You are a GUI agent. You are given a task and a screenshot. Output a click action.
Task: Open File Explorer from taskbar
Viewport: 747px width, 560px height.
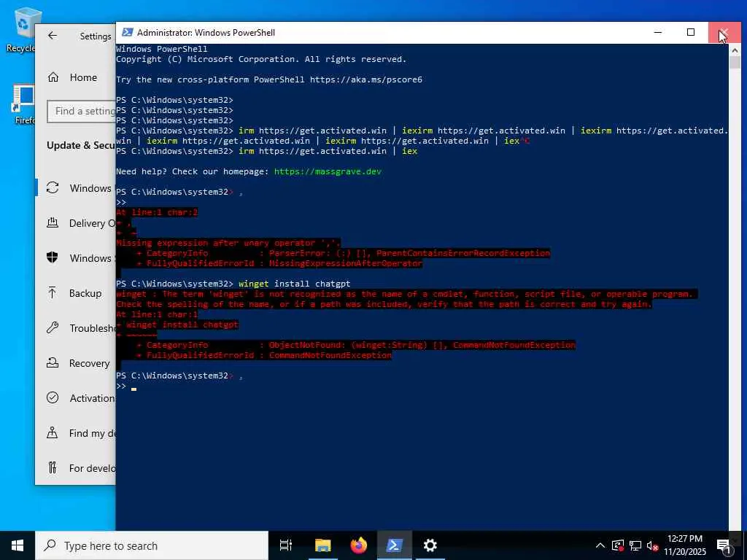[x=322, y=545]
